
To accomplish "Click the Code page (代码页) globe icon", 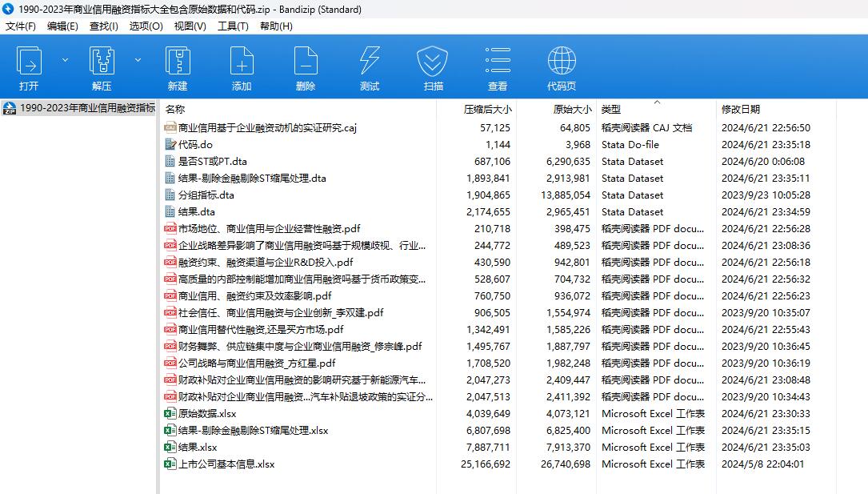I will (562, 61).
